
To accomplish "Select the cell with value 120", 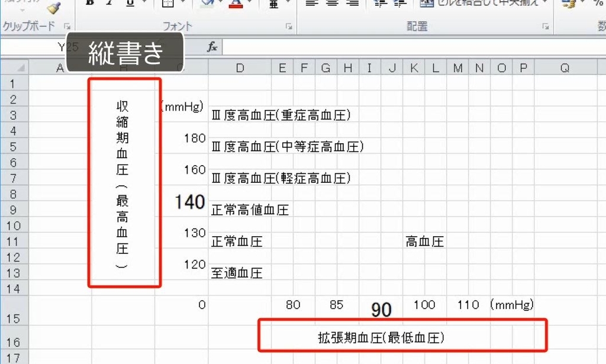I will (x=194, y=265).
